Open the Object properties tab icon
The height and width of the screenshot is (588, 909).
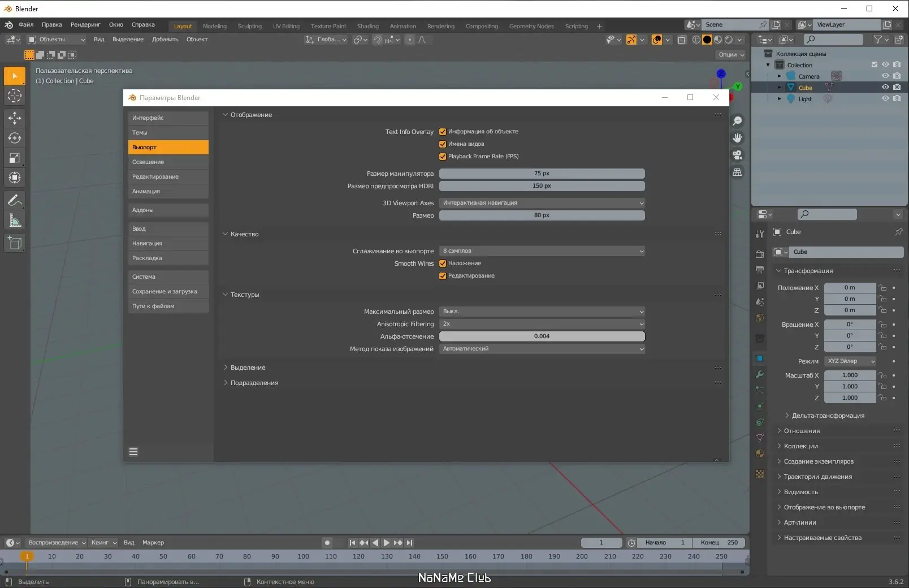point(760,358)
